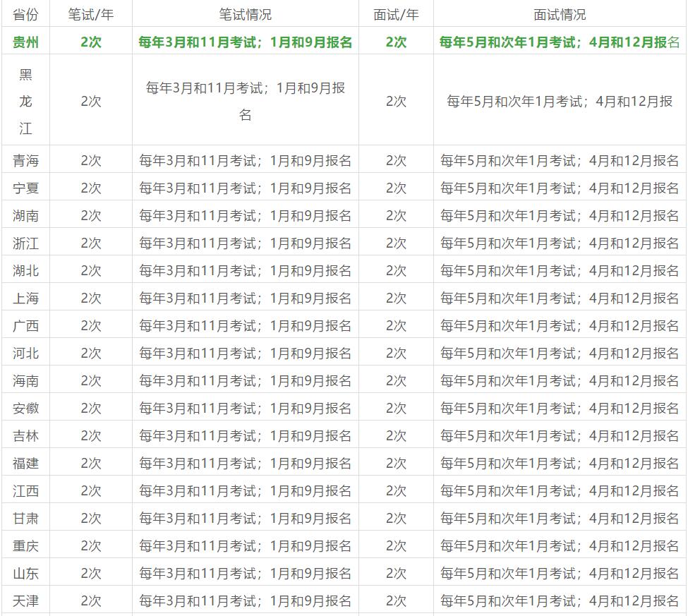Click 江西 row's 笔试情况 cell

246,490
